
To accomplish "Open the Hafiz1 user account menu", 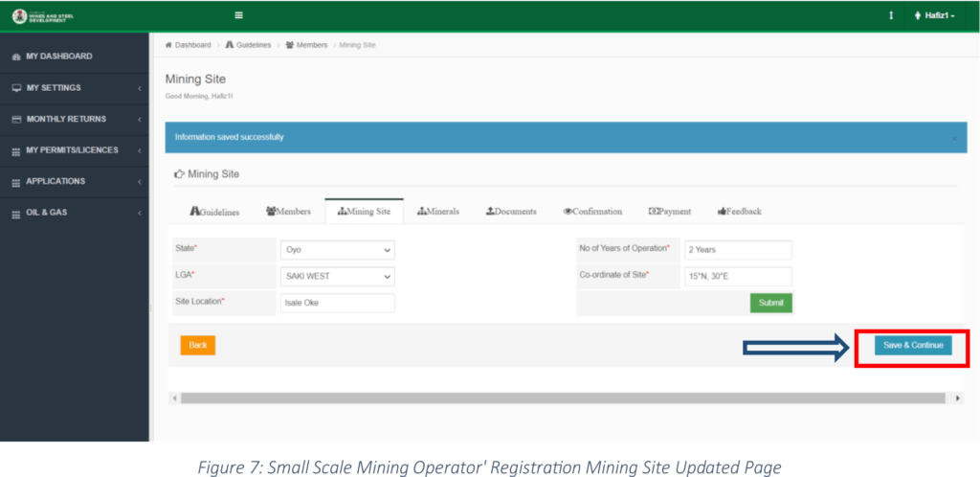I will (x=934, y=15).
